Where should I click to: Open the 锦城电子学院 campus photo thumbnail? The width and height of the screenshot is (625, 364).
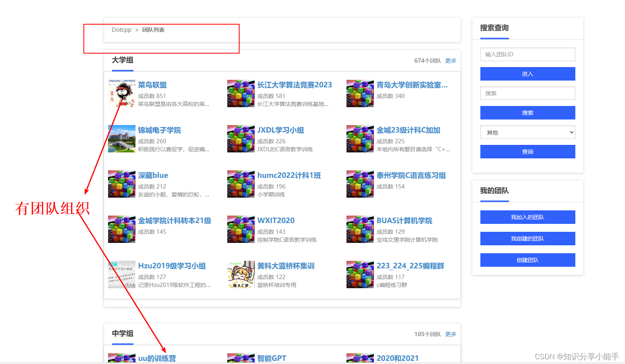click(x=122, y=139)
